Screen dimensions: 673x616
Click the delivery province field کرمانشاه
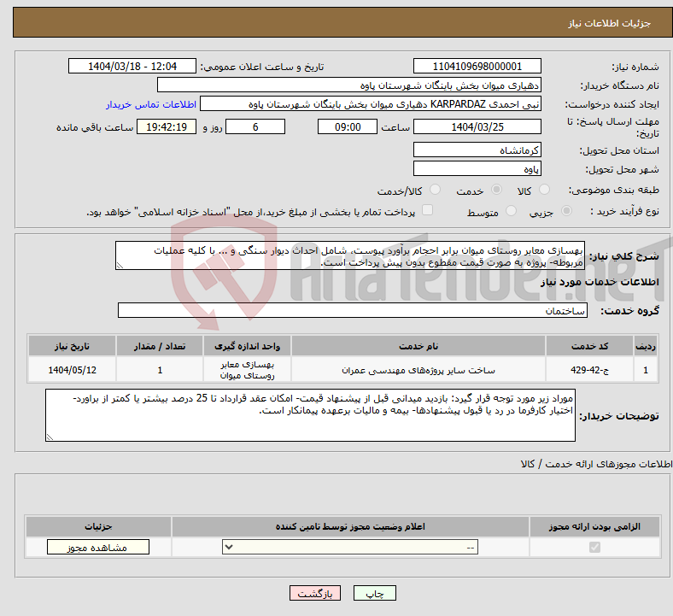click(x=477, y=150)
